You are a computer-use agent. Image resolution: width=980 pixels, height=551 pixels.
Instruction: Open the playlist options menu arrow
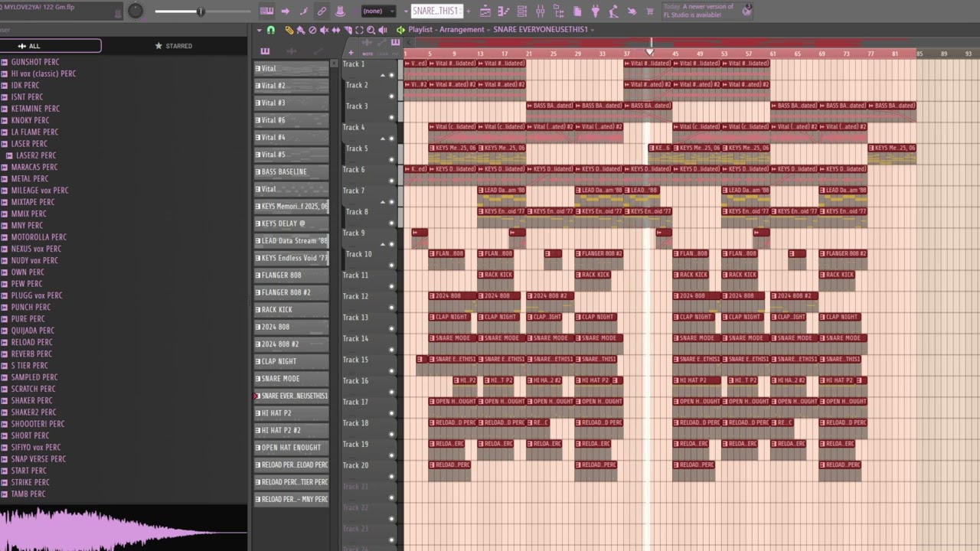click(260, 30)
